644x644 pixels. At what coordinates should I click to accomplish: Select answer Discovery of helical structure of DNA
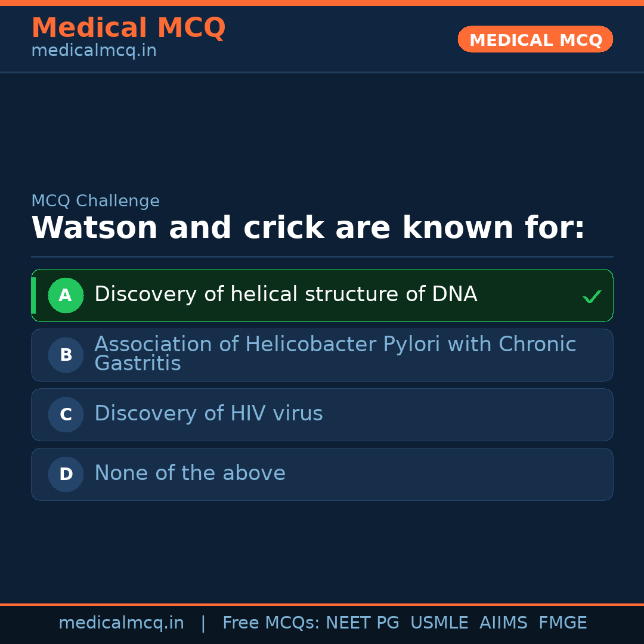pos(286,295)
